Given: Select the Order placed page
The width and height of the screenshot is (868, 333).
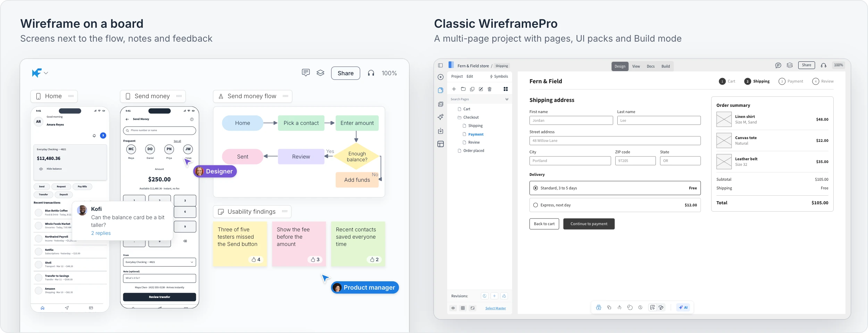Looking at the screenshot, I should [471, 151].
